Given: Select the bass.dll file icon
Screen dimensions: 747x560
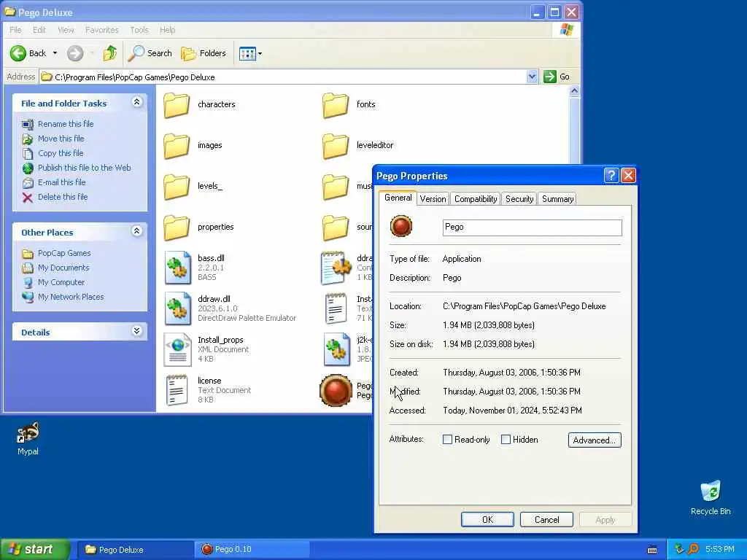Looking at the screenshot, I should tap(178, 268).
